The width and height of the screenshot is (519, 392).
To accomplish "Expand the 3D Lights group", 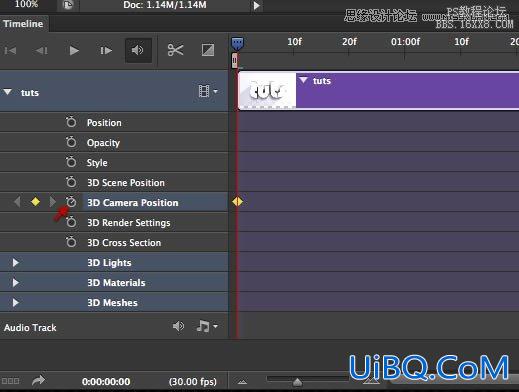I will pyautogui.click(x=15, y=263).
